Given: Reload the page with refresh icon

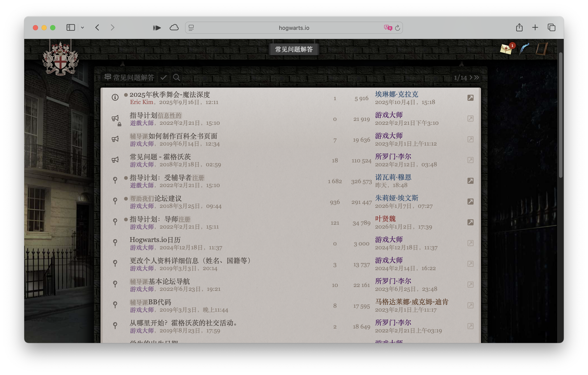Looking at the screenshot, I should click(398, 28).
